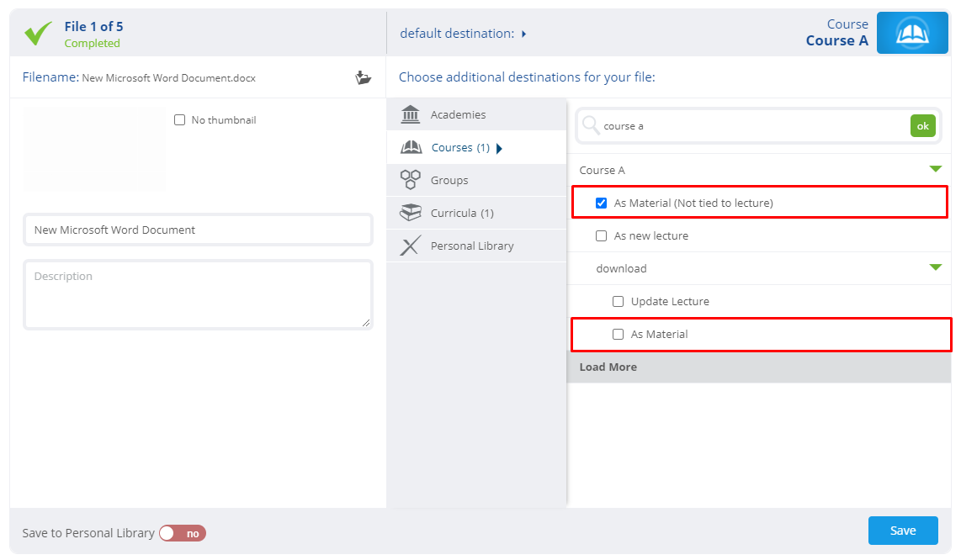
Task: Click the Curricula stacked books icon
Action: 410,213
